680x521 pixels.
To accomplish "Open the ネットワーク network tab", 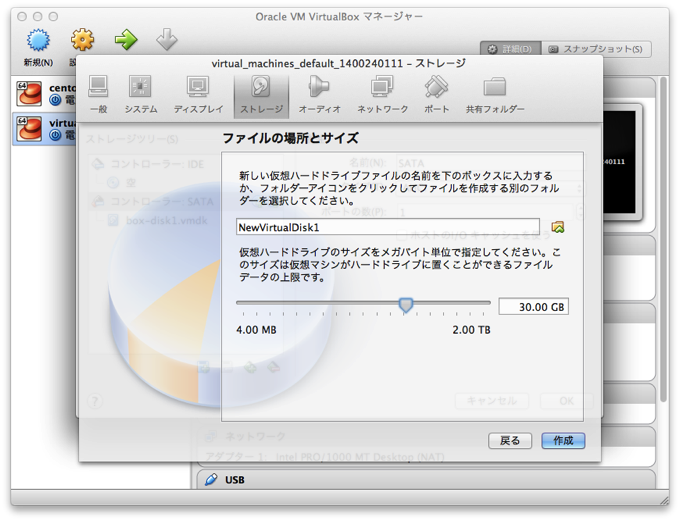I will [x=382, y=95].
